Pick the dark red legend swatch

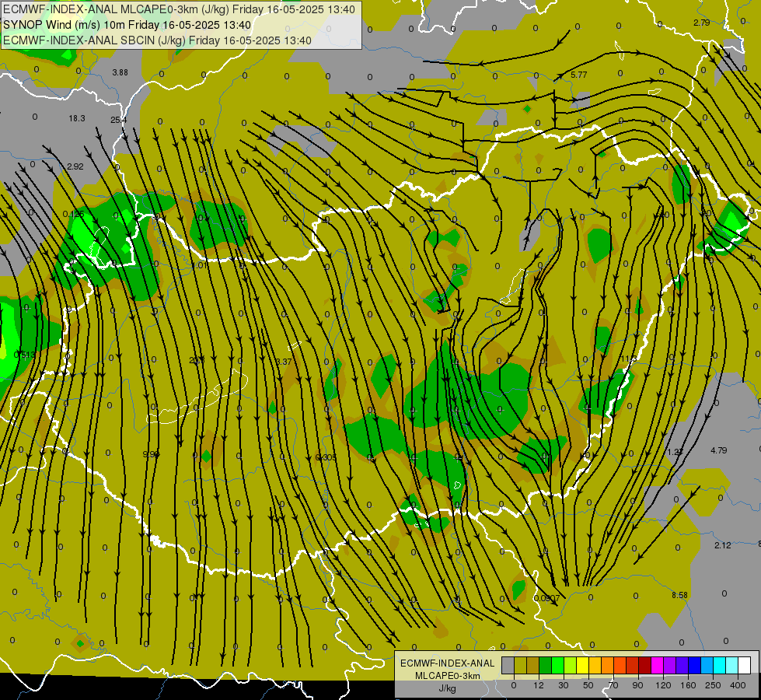coord(645,666)
